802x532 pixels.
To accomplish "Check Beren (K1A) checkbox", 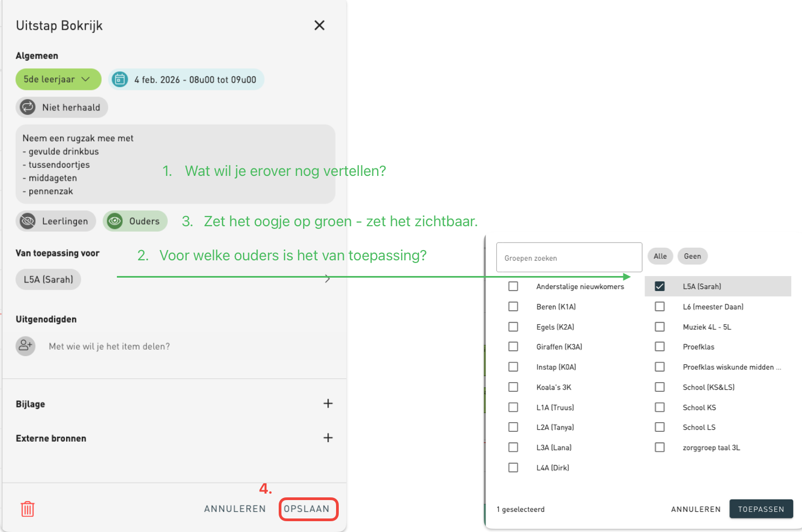I will pos(514,306).
